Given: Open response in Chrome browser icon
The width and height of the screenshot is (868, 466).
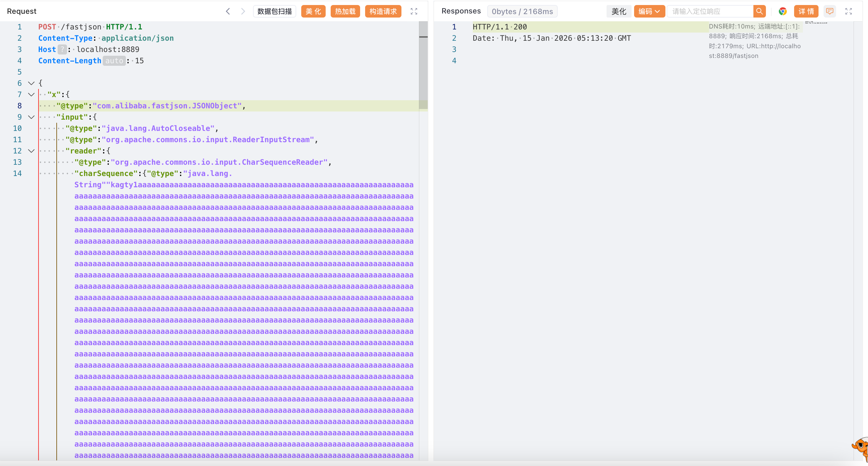Looking at the screenshot, I should point(783,12).
